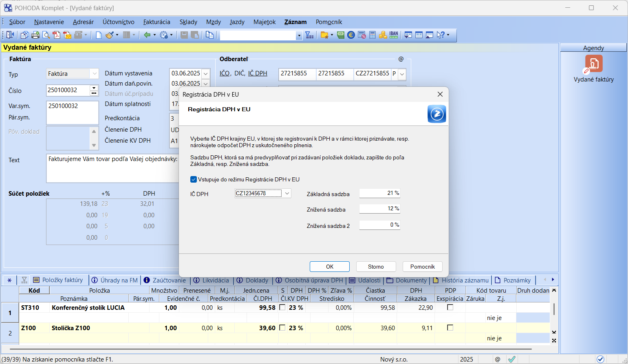Screen dimensions: 628x364
Task: Click the gear icon in the toolbar
Action: 164,35
